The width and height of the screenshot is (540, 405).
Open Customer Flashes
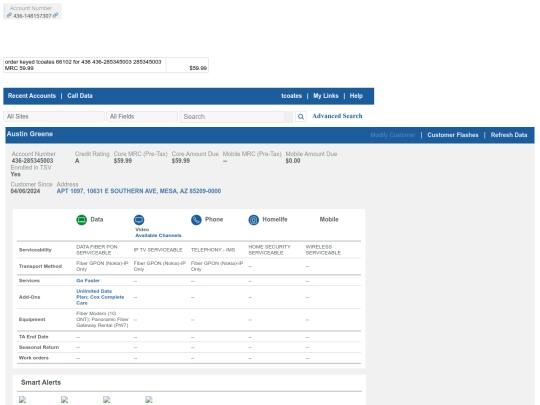click(453, 135)
